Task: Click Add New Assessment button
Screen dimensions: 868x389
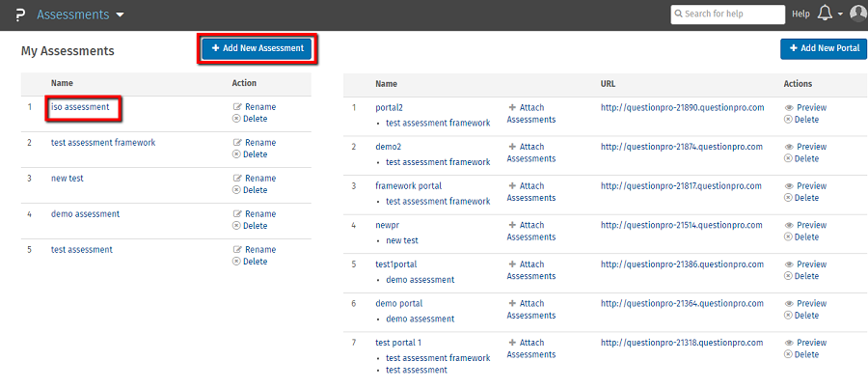Action: tap(258, 48)
